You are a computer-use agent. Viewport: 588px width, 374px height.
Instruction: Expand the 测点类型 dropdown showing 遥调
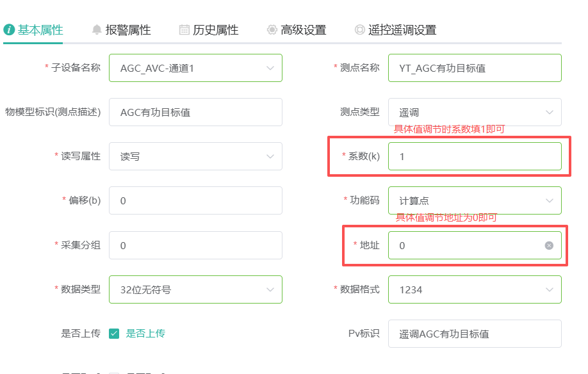coord(475,112)
